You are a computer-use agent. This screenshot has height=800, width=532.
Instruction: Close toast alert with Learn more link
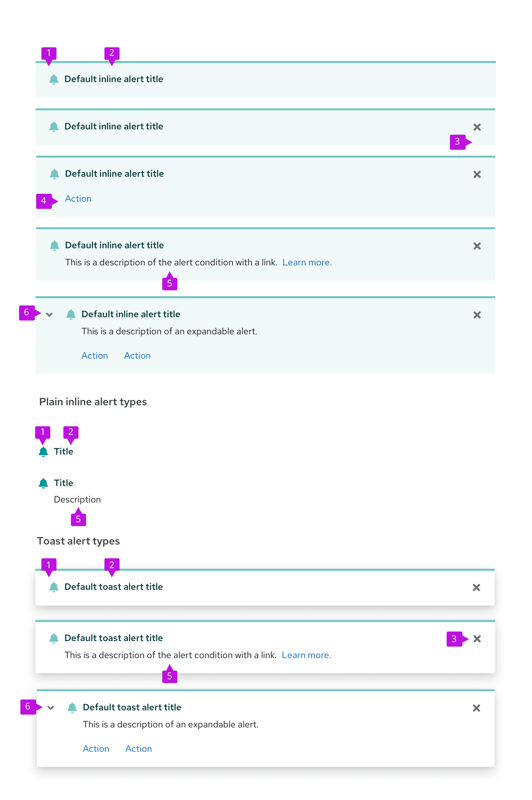[x=477, y=639]
